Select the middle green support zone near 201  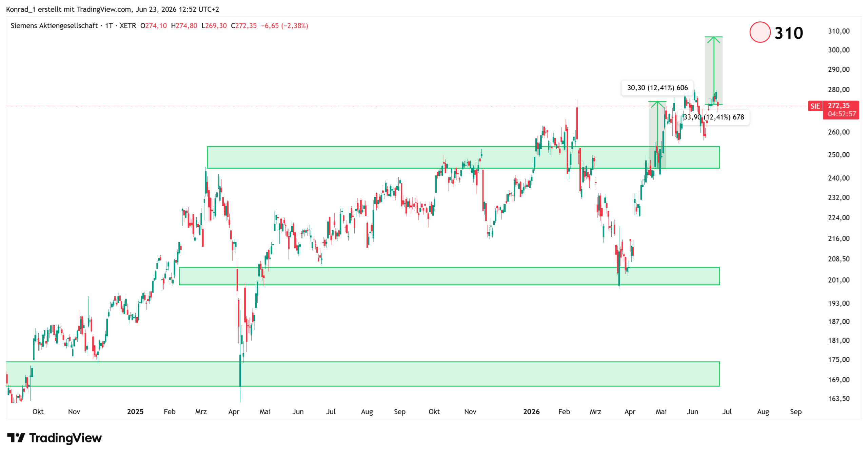pyautogui.click(x=449, y=276)
